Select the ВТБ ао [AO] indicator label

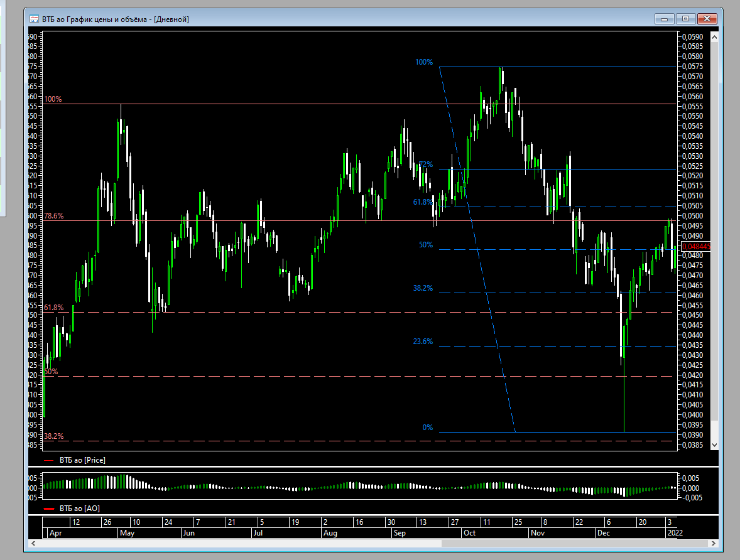click(80, 509)
